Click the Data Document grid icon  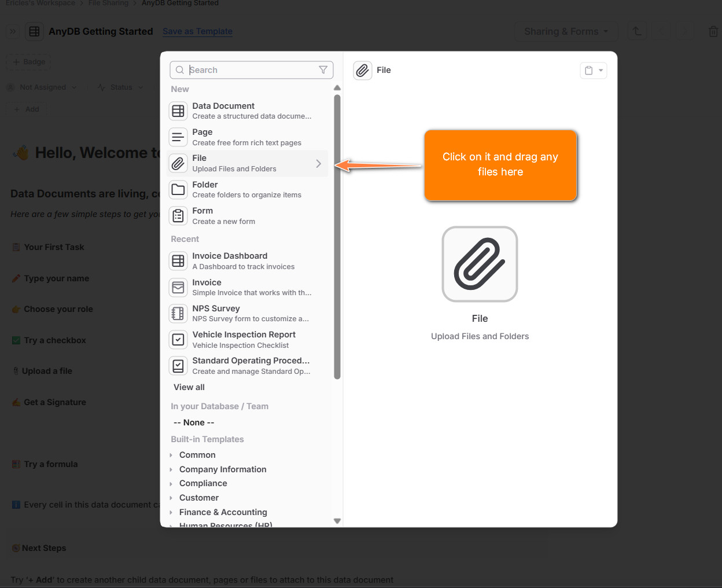click(x=178, y=111)
